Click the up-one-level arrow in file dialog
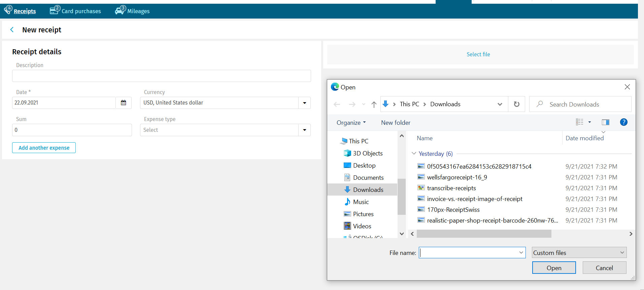 [x=374, y=104]
